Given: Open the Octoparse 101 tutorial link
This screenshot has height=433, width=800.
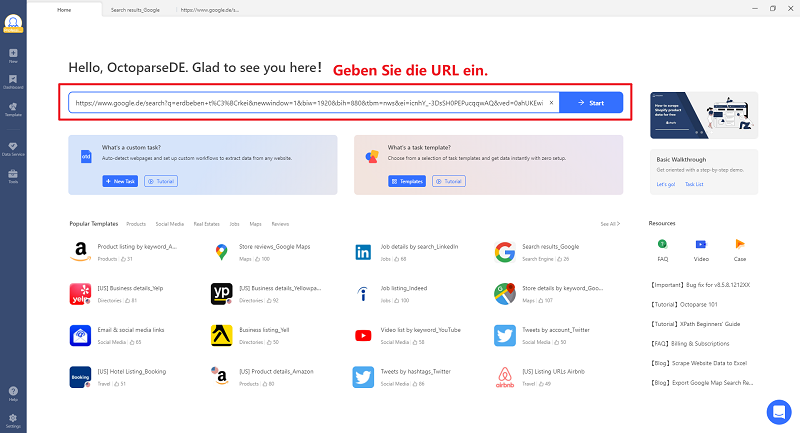Looking at the screenshot, I should click(x=684, y=304).
